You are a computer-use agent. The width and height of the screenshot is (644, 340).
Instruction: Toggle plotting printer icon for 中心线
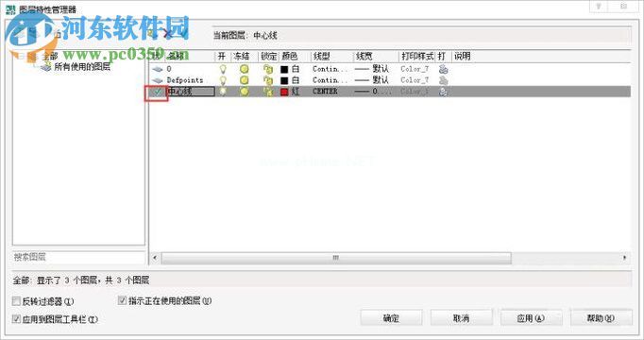click(443, 92)
